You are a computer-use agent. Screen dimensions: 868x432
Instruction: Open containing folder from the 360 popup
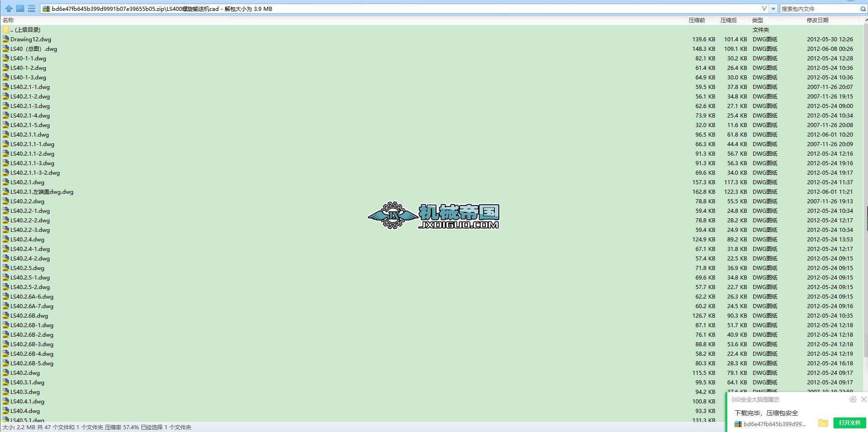[823, 423]
